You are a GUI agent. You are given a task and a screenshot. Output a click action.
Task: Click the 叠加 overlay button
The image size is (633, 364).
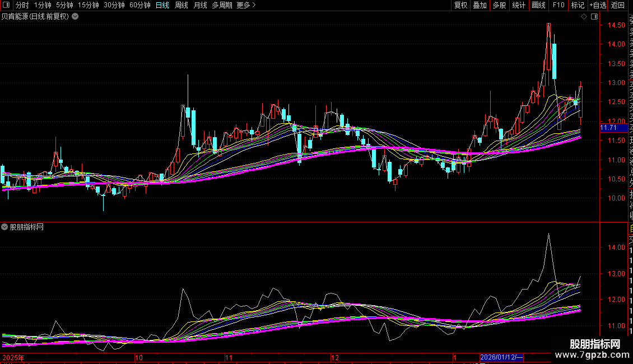coord(480,5)
